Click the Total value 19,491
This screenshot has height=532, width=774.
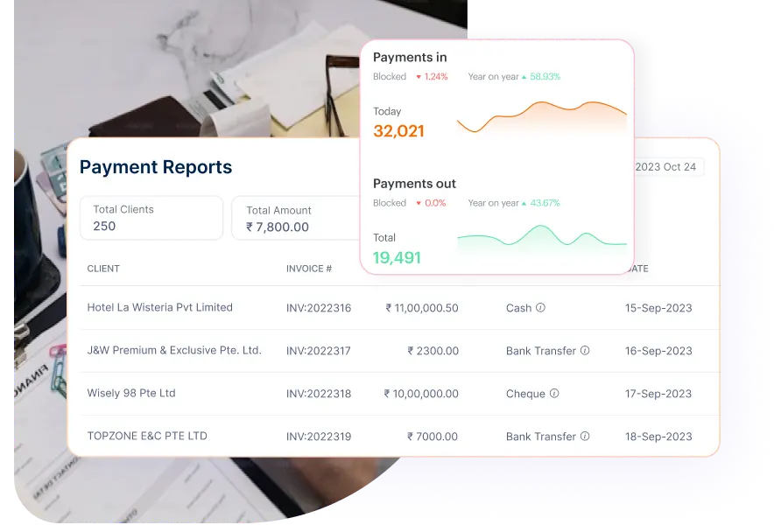397,257
